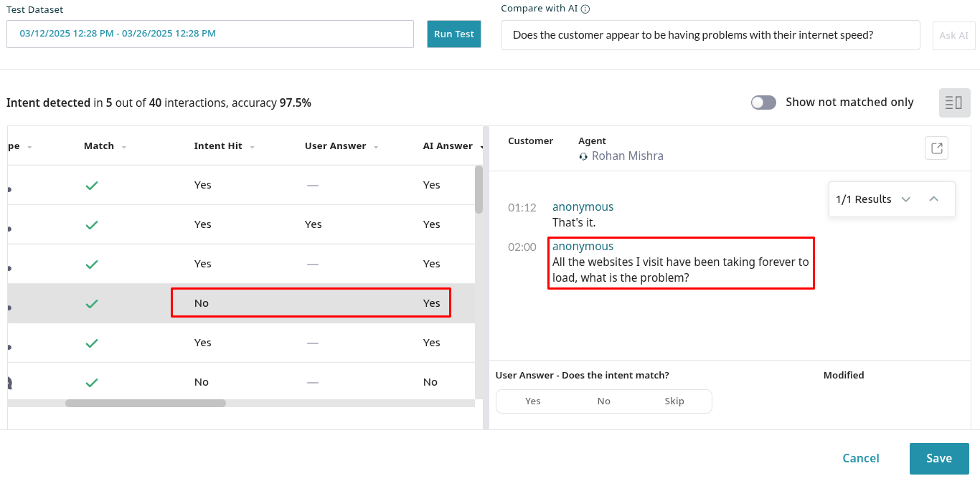Image resolution: width=980 pixels, height=481 pixels.
Task: Toggle Show not matched only switch
Action: 763,103
